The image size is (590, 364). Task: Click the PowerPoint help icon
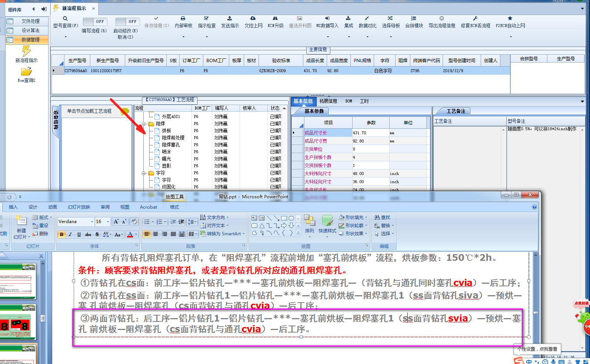534,207
